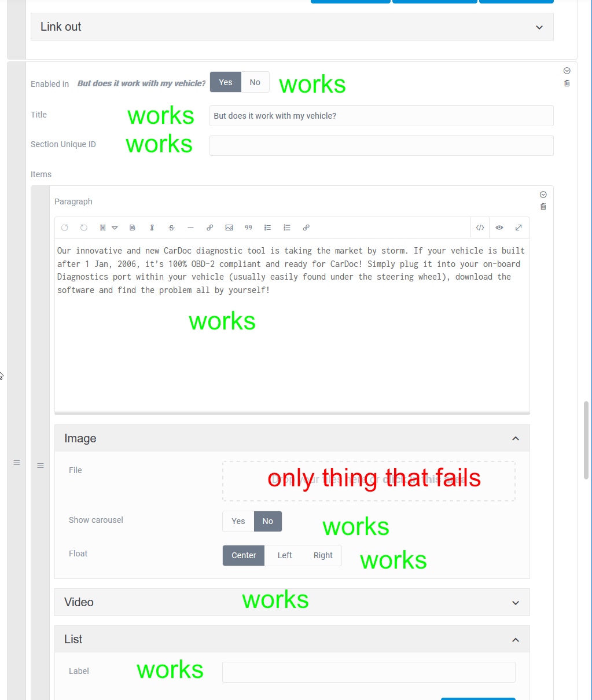
Task: Click the List Label input field
Action: (369, 672)
